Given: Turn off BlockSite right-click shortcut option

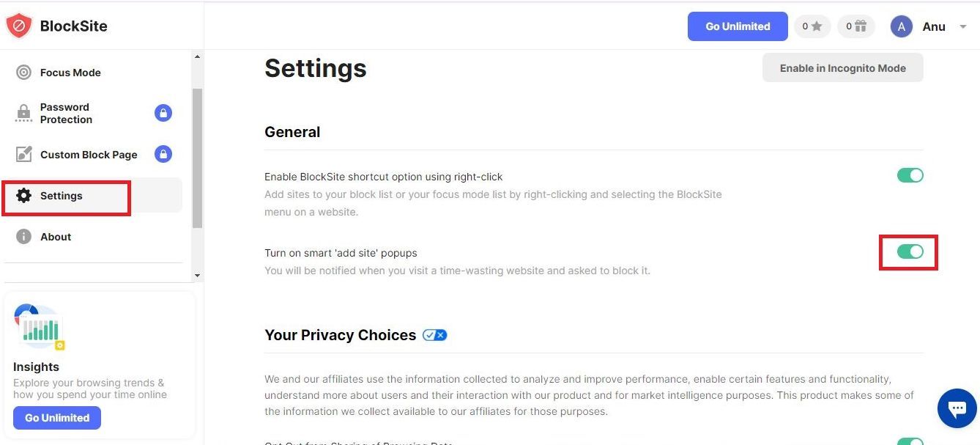Looking at the screenshot, I should tap(910, 175).
